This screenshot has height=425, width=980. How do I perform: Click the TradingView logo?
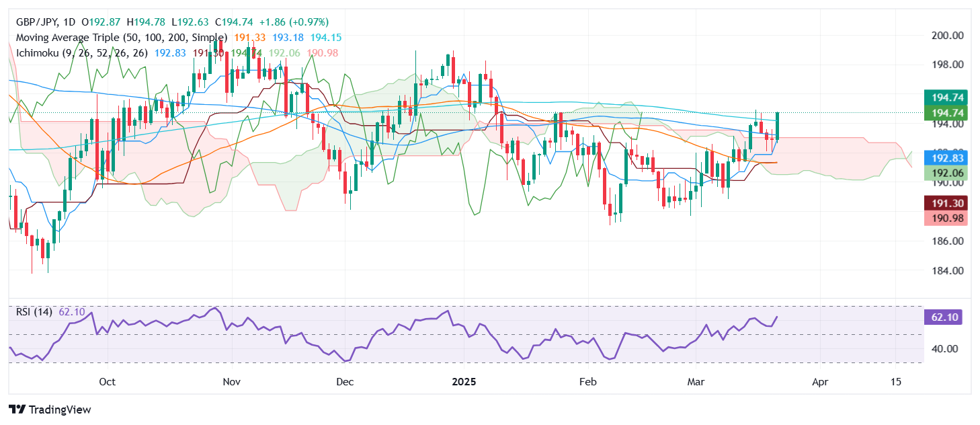click(x=50, y=410)
